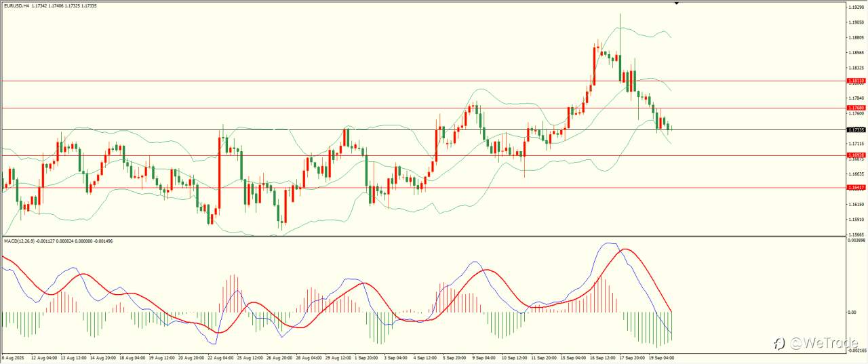This screenshot has width=868, height=364.
Task: Click the 19 Aug 12:00 time label
Action: click(162, 357)
